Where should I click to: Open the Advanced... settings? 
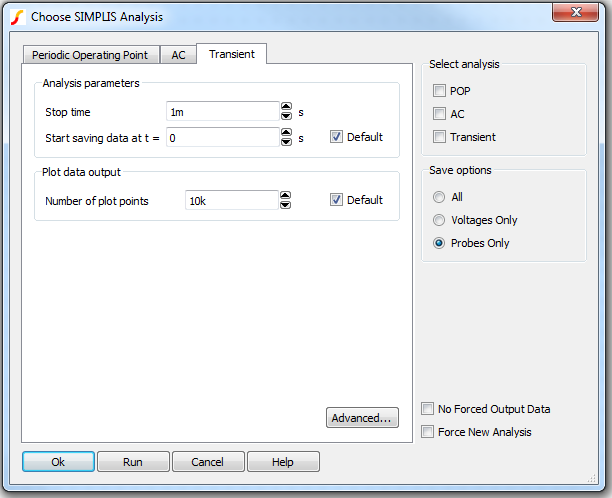pyautogui.click(x=363, y=418)
